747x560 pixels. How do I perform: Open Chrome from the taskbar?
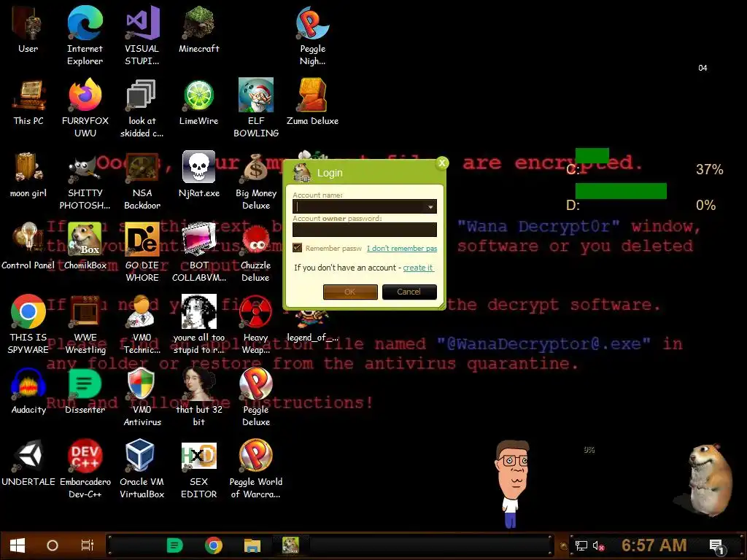tap(214, 545)
